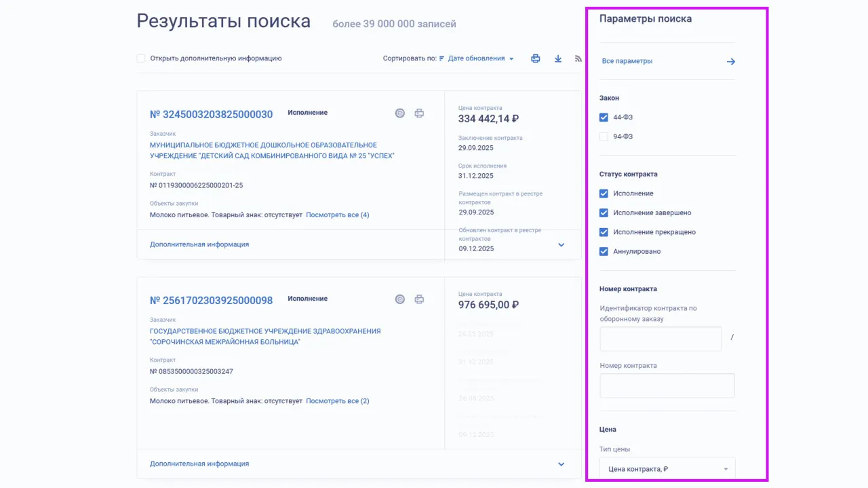Screen dimensions: 868x488
Task: Download search results with arrow icon
Action: 558,58
